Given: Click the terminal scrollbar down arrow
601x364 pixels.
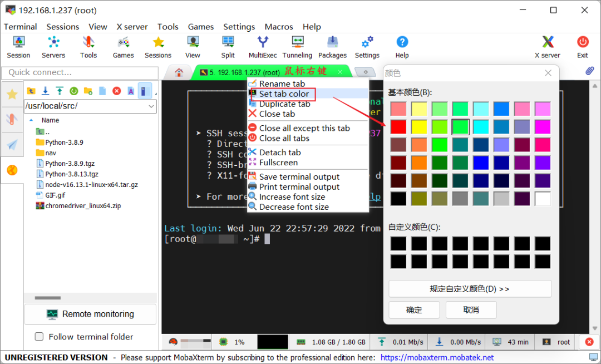Looking at the screenshot, I should click(594, 328).
